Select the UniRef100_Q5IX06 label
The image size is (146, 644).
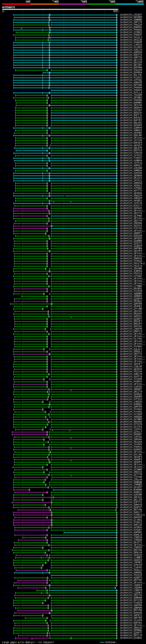(131, 105)
